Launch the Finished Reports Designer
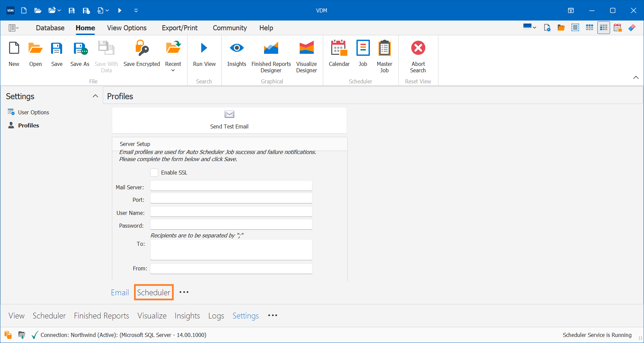Screen dimensions: 644x343 271,57
